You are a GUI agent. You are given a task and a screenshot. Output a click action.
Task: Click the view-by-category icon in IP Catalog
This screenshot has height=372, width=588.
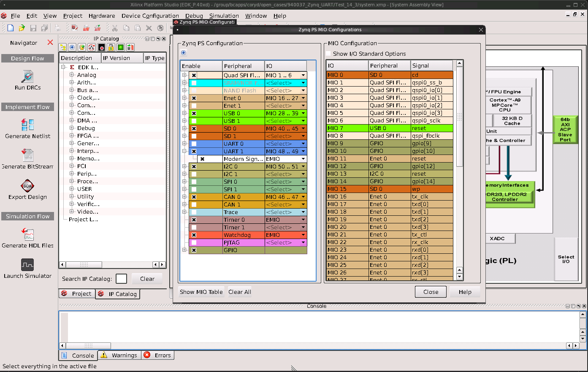[62, 47]
